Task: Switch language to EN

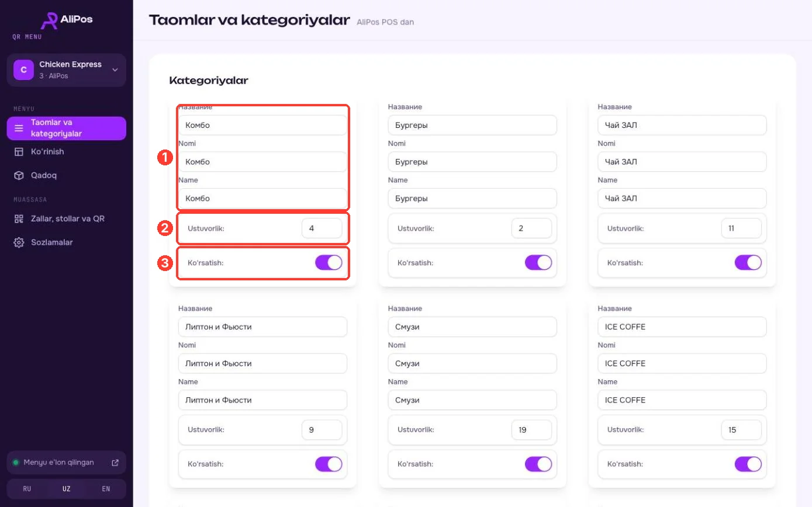Action: (x=106, y=489)
